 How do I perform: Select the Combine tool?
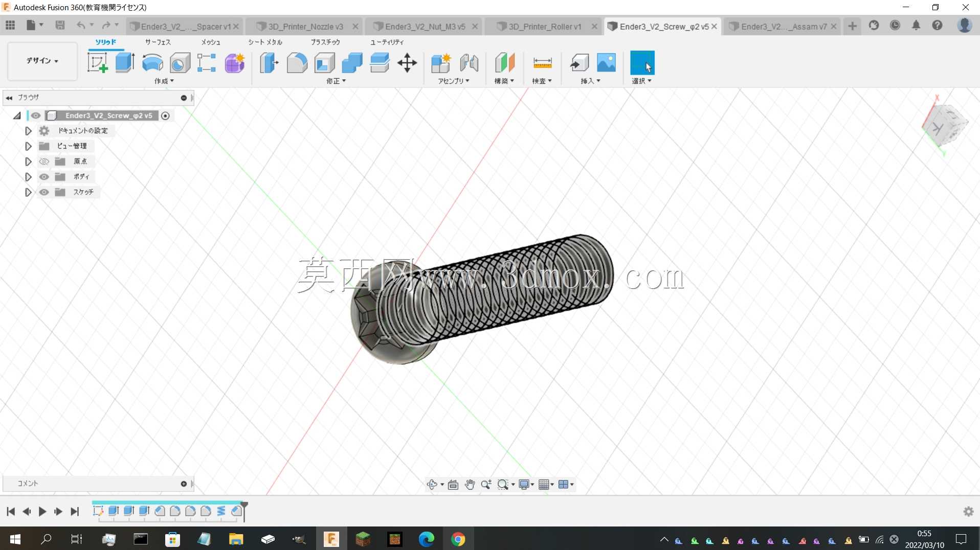click(x=352, y=63)
